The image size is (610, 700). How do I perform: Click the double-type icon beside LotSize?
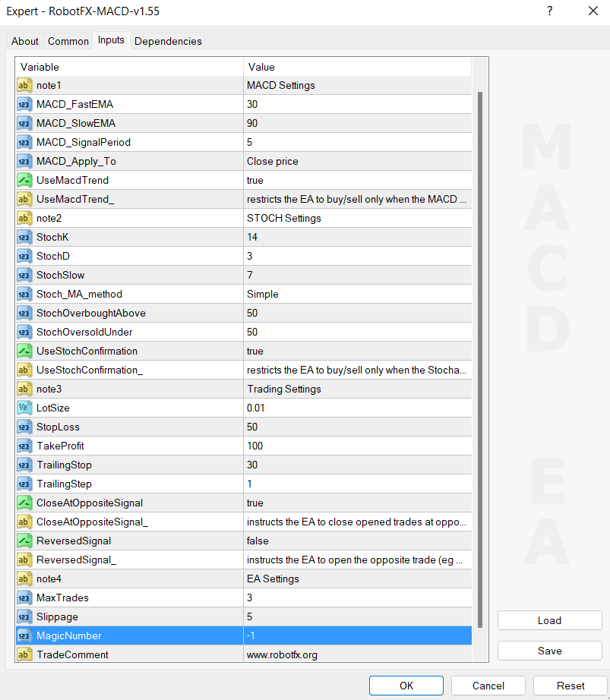click(x=24, y=408)
